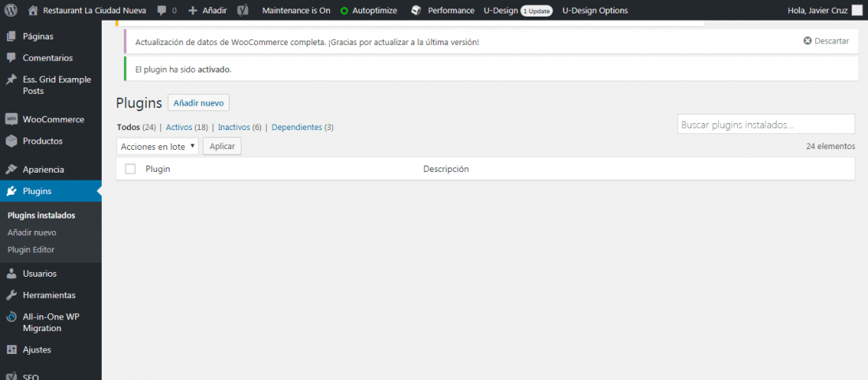Image resolution: width=868 pixels, height=380 pixels.
Task: Click the plus icon next to Añadir
Action: (193, 10)
